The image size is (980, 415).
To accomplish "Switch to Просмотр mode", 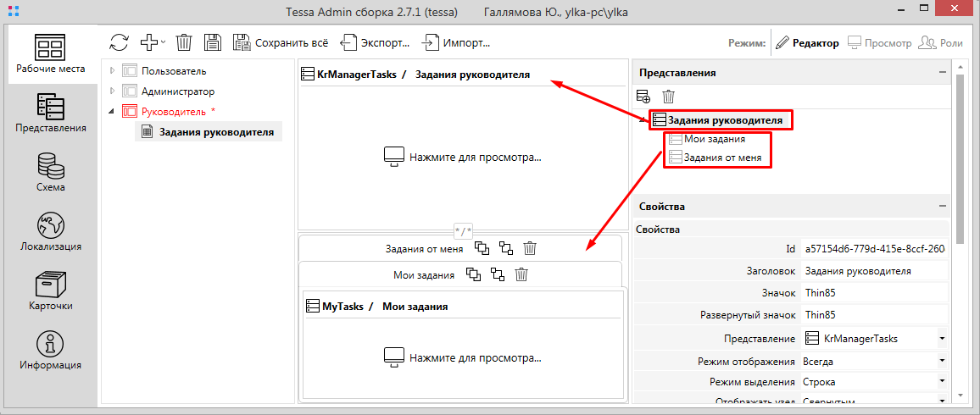I will (x=880, y=42).
